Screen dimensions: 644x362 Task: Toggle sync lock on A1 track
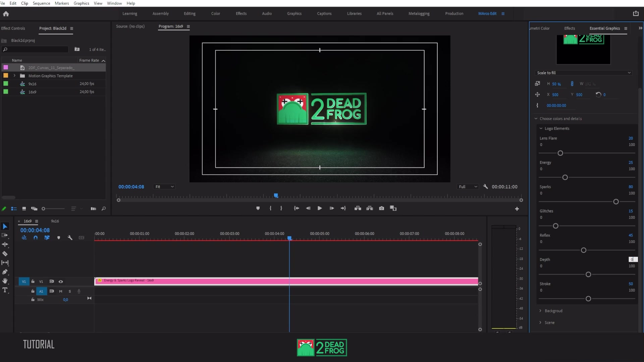tap(52, 291)
